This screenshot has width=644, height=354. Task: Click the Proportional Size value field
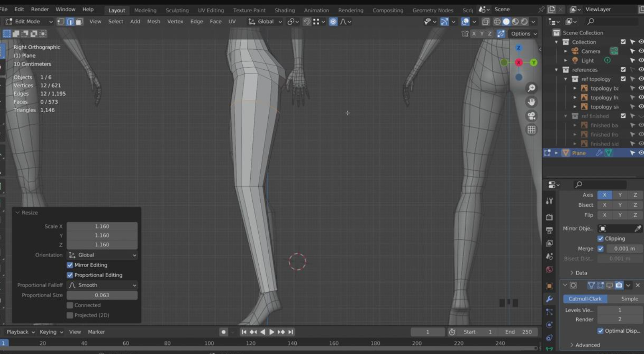coord(102,295)
